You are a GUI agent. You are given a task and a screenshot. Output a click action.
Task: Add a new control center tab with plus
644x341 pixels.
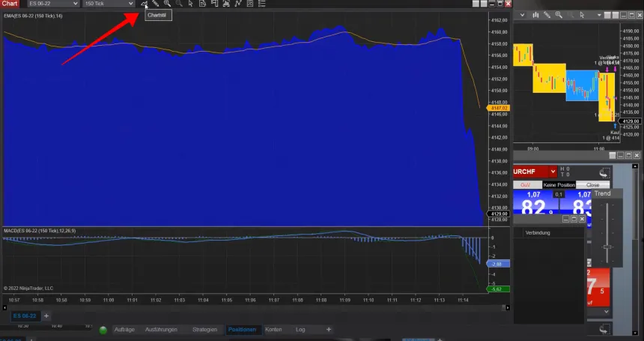pos(329,330)
